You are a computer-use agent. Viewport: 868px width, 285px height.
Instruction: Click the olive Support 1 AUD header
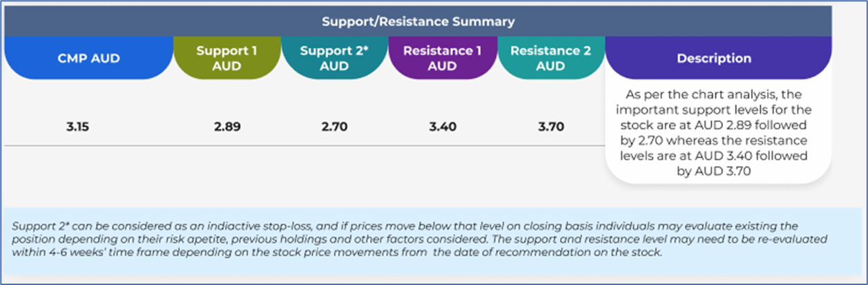pos(227,58)
